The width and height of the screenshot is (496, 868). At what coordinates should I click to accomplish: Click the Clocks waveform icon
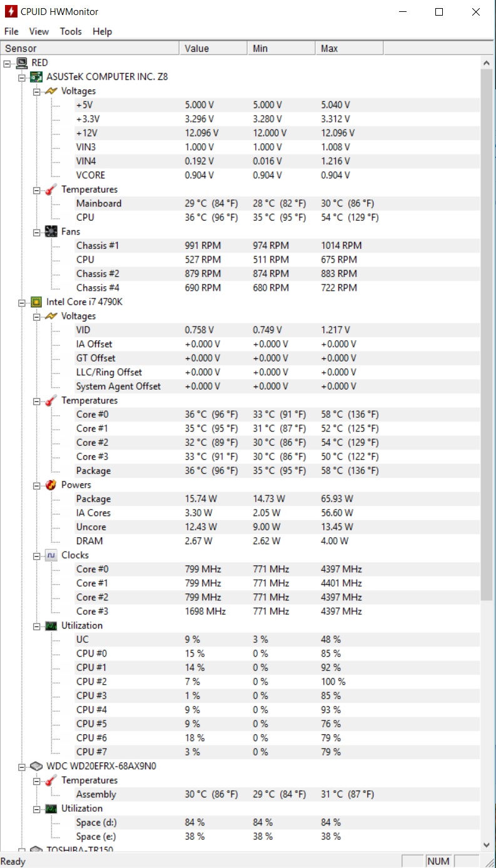[52, 555]
